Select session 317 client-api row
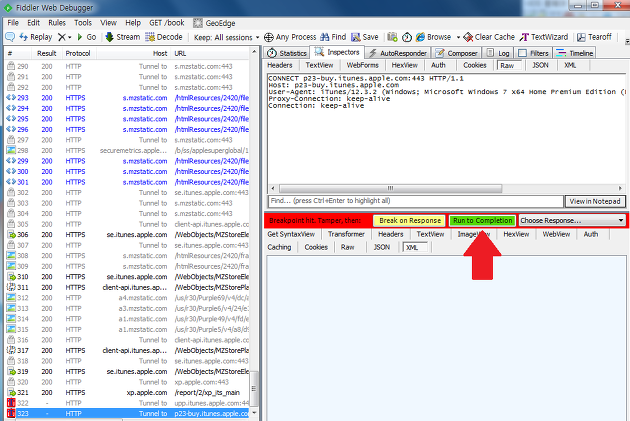The height and width of the screenshot is (421, 630). 128,350
